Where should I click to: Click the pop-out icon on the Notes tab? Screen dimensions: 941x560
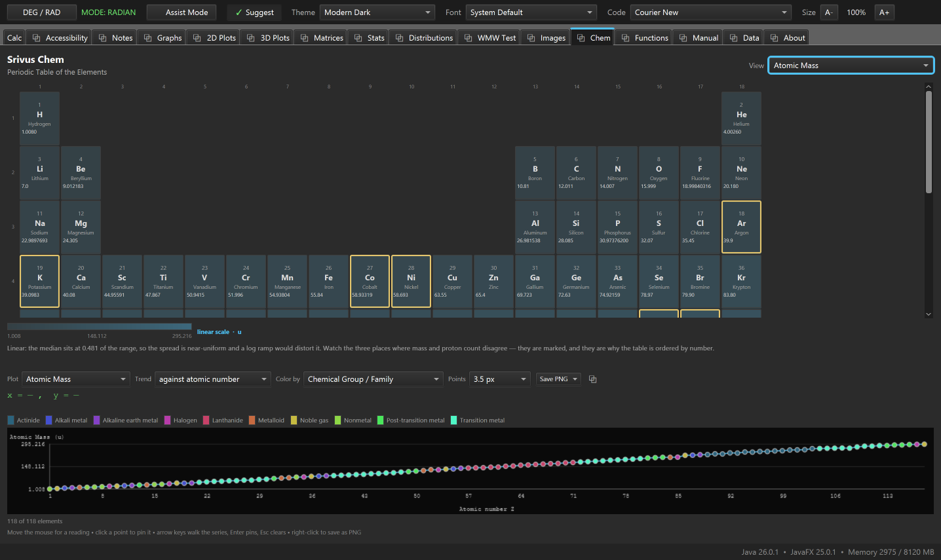point(103,38)
